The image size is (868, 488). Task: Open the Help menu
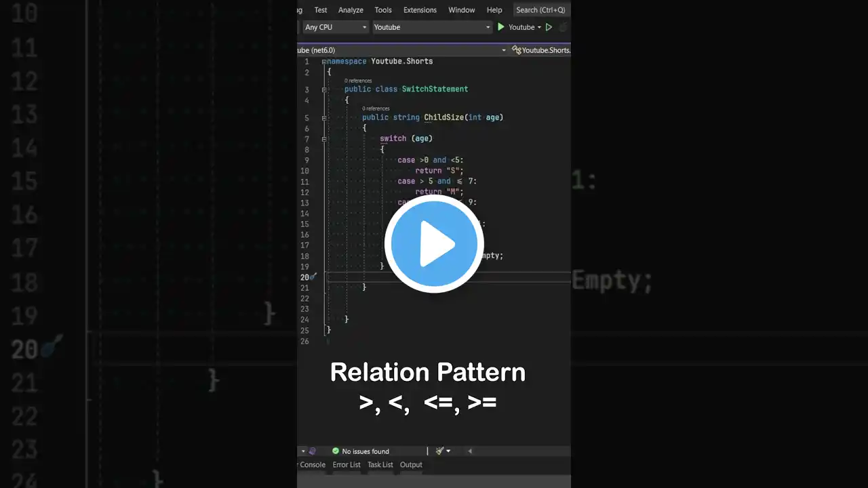(494, 10)
